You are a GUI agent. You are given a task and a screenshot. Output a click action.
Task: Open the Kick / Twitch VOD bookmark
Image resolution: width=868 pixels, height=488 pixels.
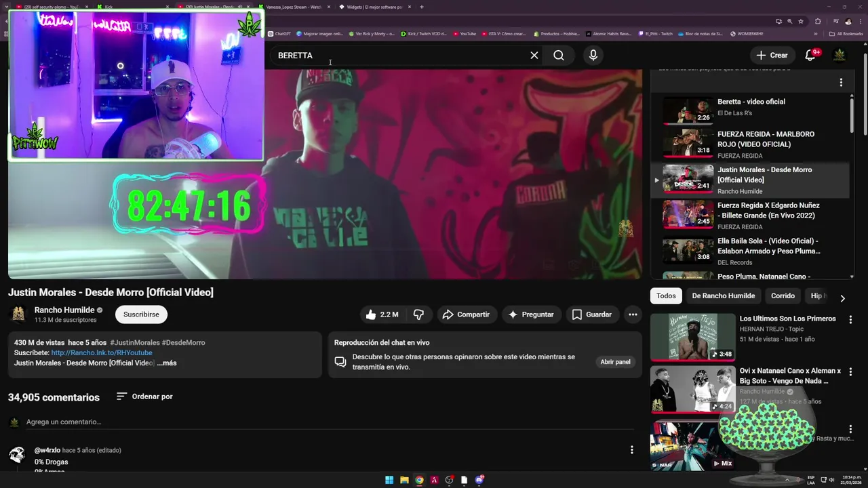(424, 34)
